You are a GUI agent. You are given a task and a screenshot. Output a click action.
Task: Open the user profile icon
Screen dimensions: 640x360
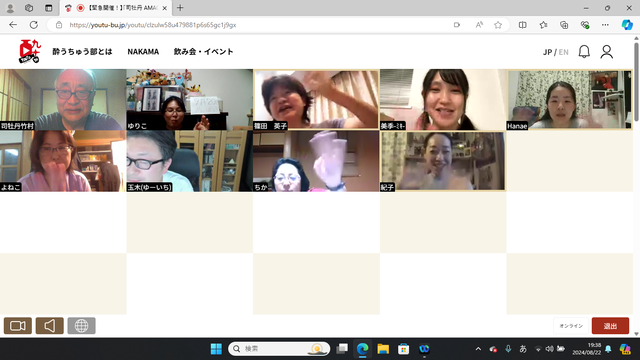tap(607, 52)
